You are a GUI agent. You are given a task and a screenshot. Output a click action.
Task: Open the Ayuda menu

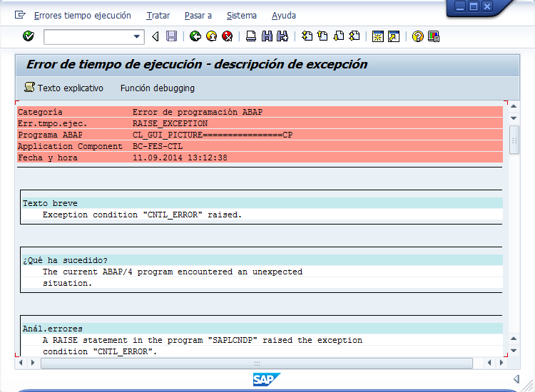point(284,16)
